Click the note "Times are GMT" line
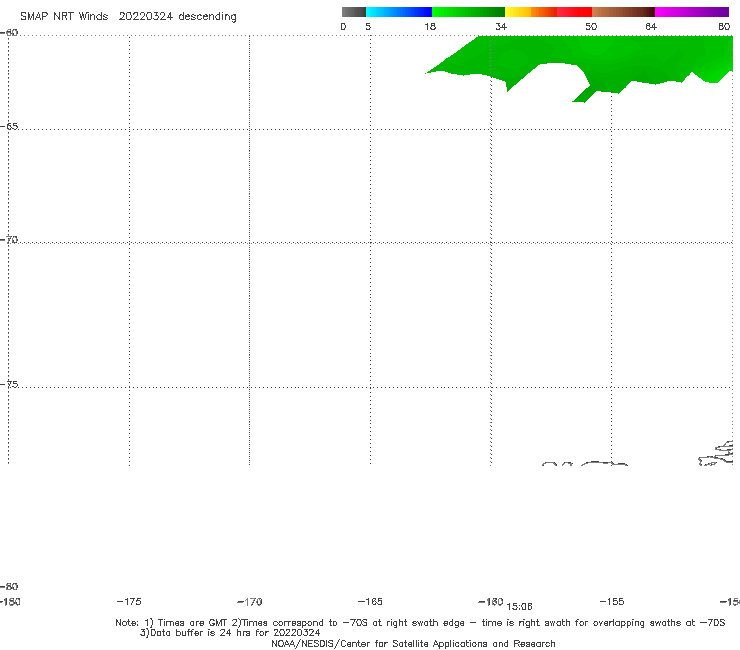The image size is (740, 650). (x=420, y=623)
